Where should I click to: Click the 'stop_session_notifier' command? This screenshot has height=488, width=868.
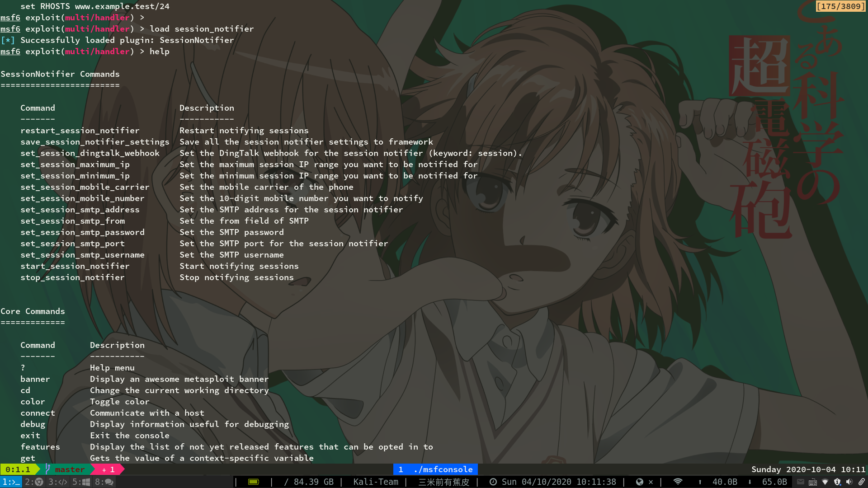[72, 277]
